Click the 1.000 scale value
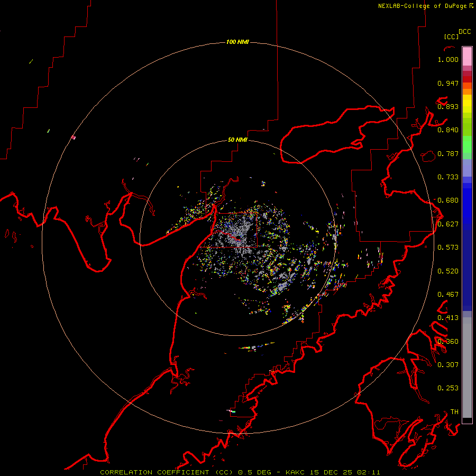Screen dimensions: 476x476 448,59
